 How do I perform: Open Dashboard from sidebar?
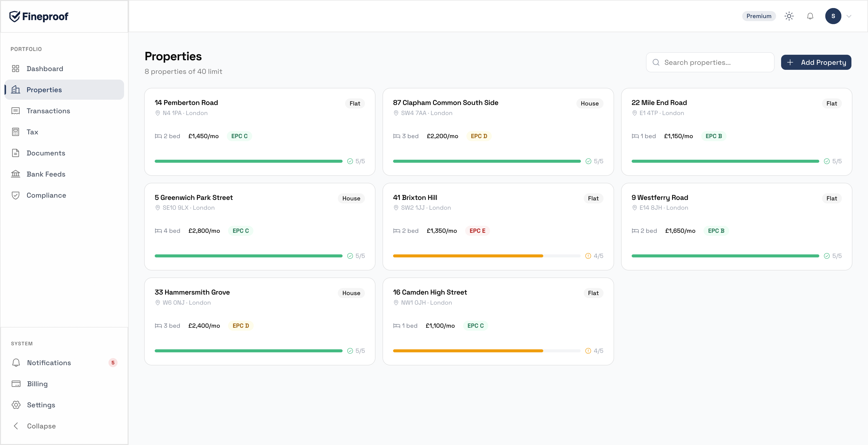point(44,69)
